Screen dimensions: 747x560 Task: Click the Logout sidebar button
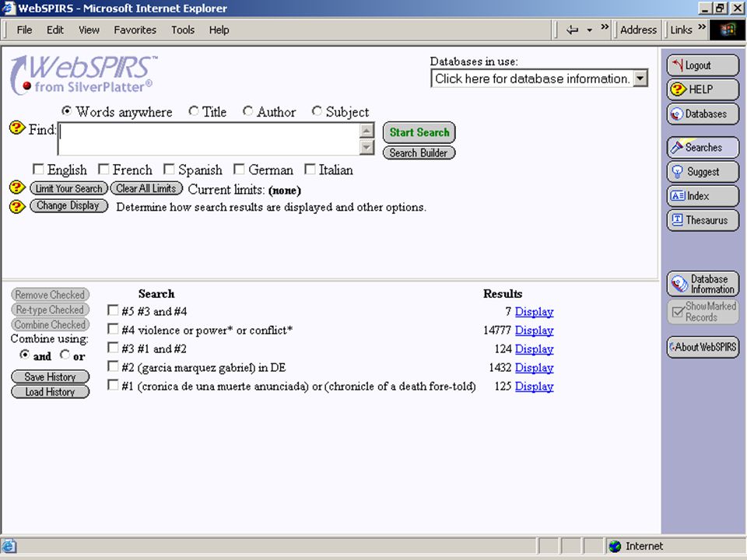(703, 65)
